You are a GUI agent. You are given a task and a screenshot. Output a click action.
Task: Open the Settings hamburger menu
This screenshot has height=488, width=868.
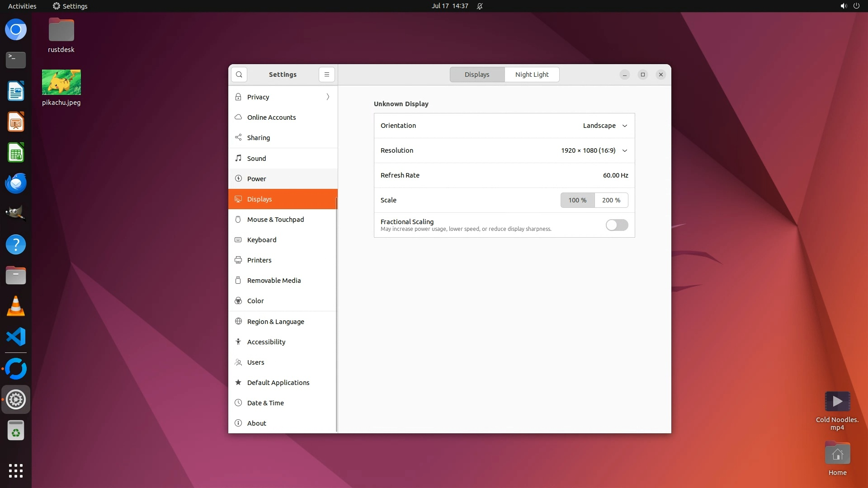point(326,75)
